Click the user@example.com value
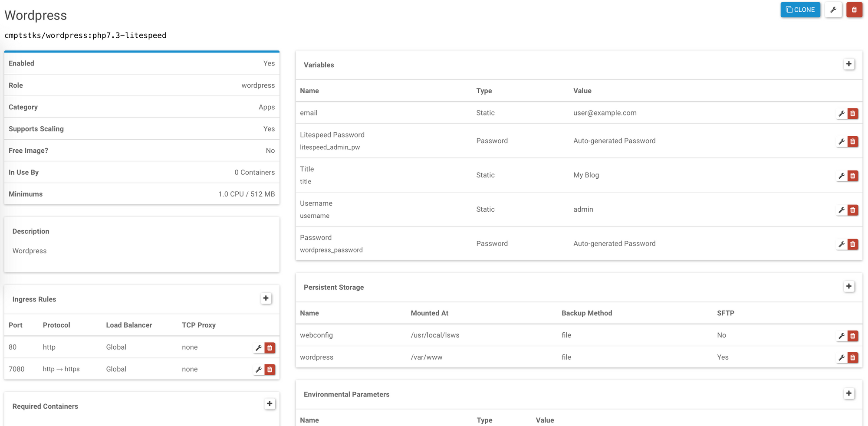This screenshot has width=868, height=426. pos(605,113)
